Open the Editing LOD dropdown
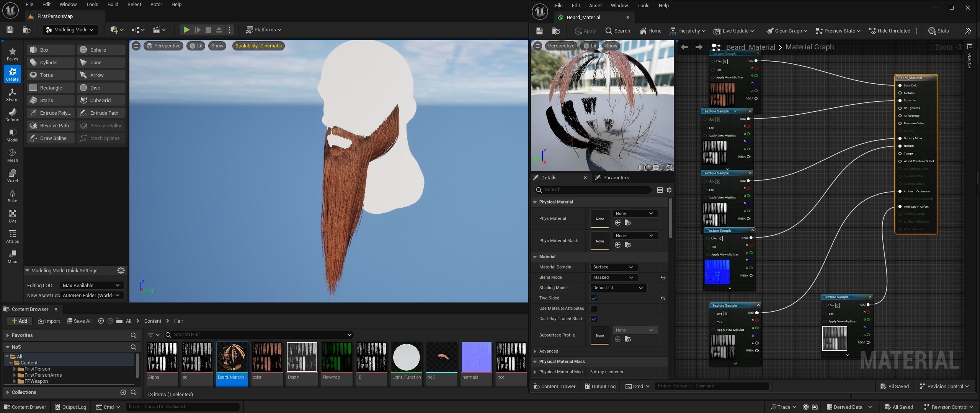This screenshot has height=413, width=980. (x=91, y=285)
